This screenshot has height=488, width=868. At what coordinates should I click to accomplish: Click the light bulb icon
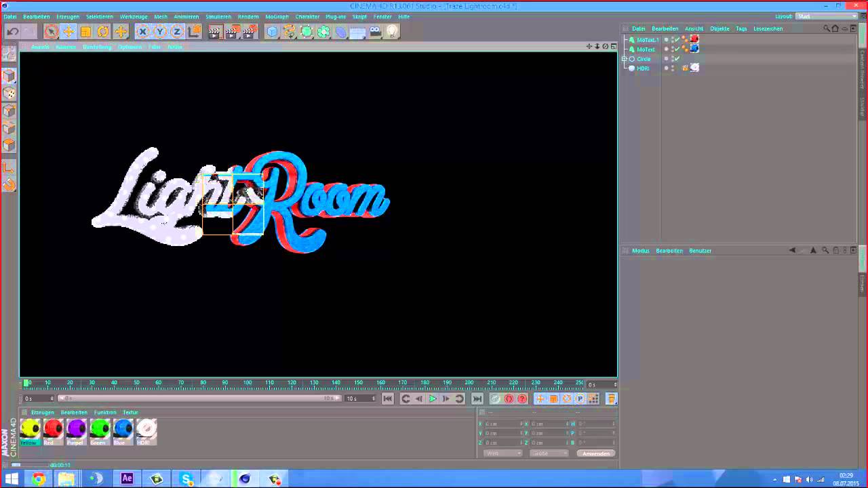tap(393, 31)
